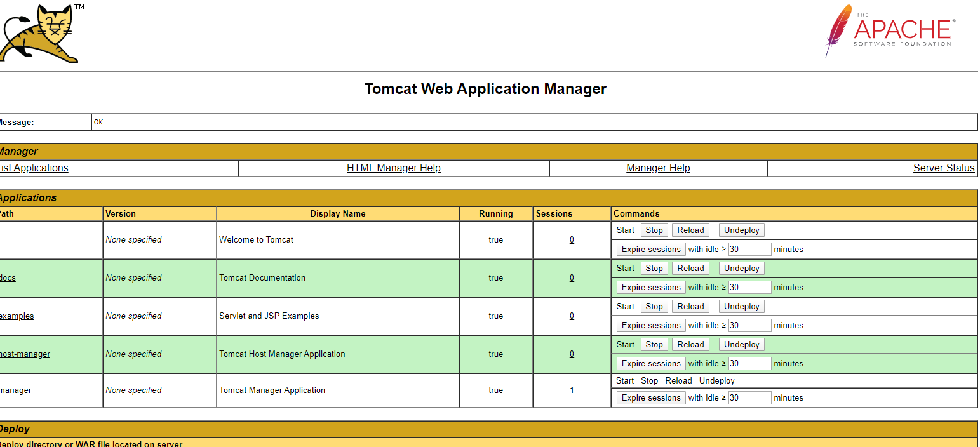
Task: Focus idle minutes field for Welcome to Tomcat
Action: point(750,250)
